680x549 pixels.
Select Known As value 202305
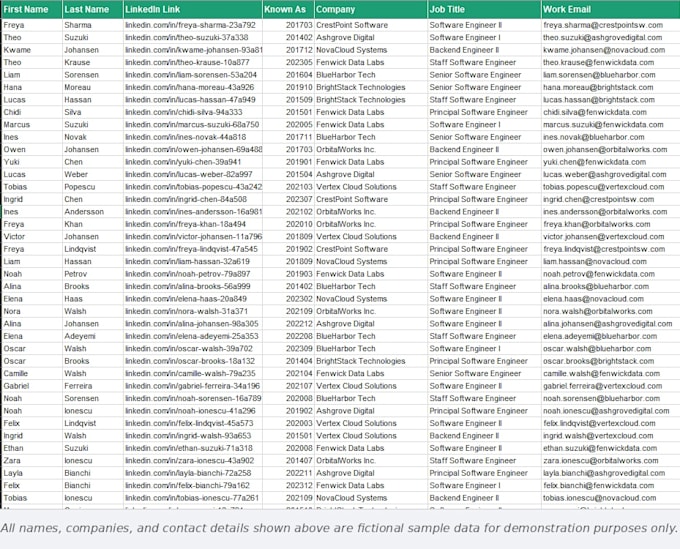[x=288, y=62]
